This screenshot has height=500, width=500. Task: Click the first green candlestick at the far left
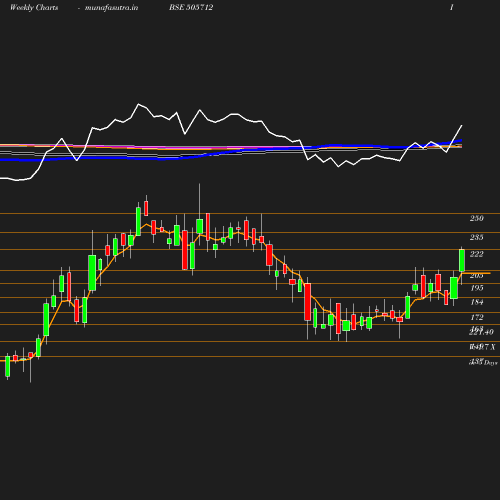pyautogui.click(x=8, y=366)
